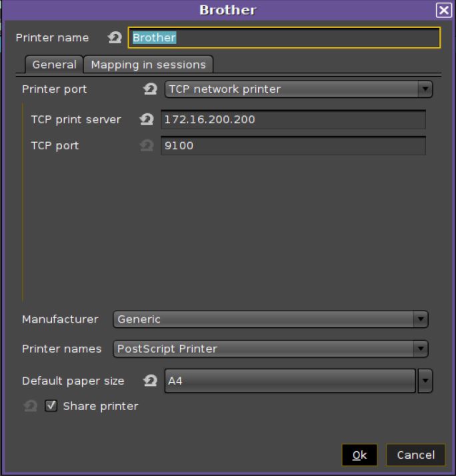The width and height of the screenshot is (456, 476).
Task: Reset the Default paper size
Action: 151,381
